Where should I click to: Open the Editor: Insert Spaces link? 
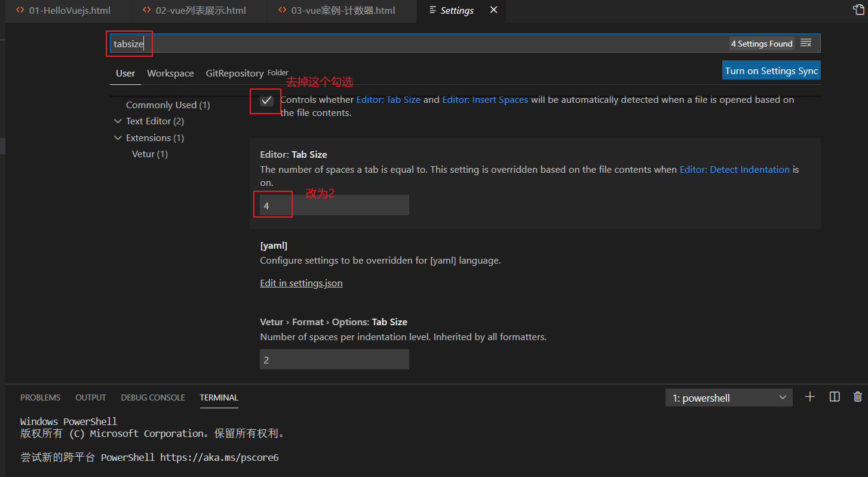485,100
